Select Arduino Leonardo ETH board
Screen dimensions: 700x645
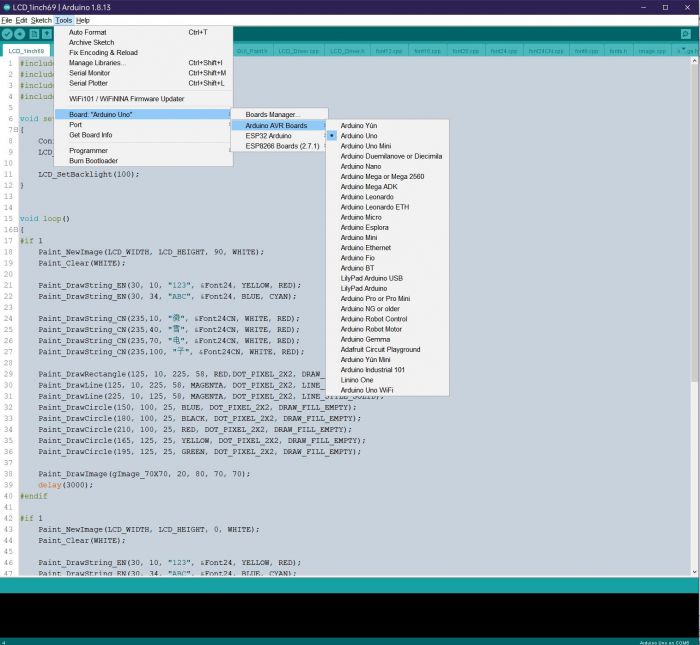(x=388, y=207)
